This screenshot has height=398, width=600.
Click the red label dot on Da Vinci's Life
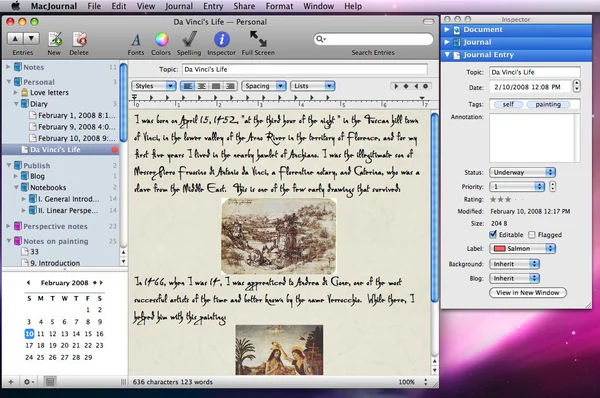tap(114, 150)
